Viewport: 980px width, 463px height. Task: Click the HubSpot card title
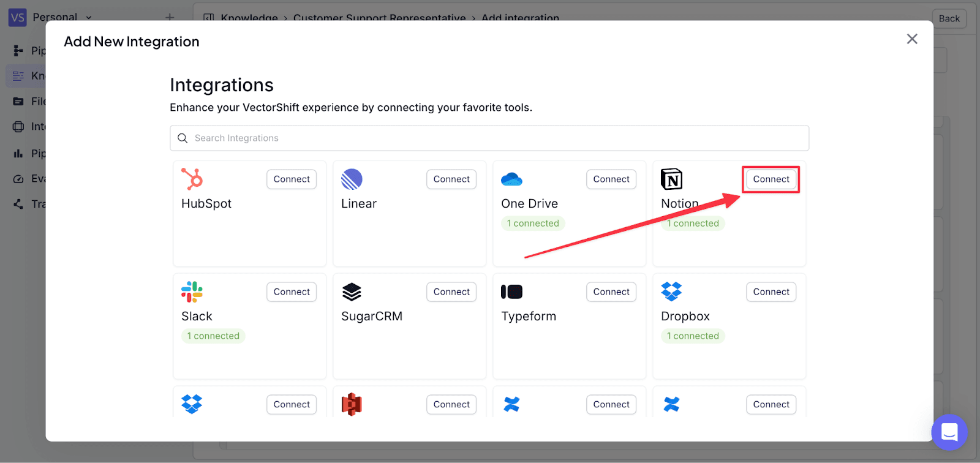click(206, 204)
